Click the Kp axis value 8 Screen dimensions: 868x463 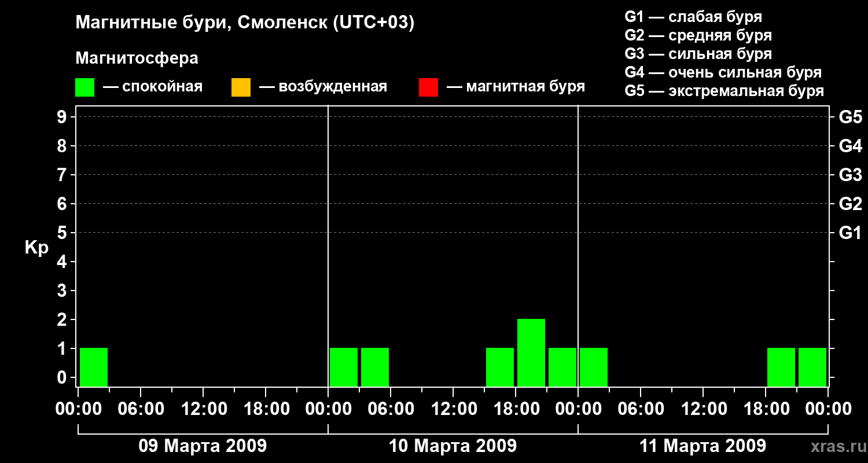63,146
